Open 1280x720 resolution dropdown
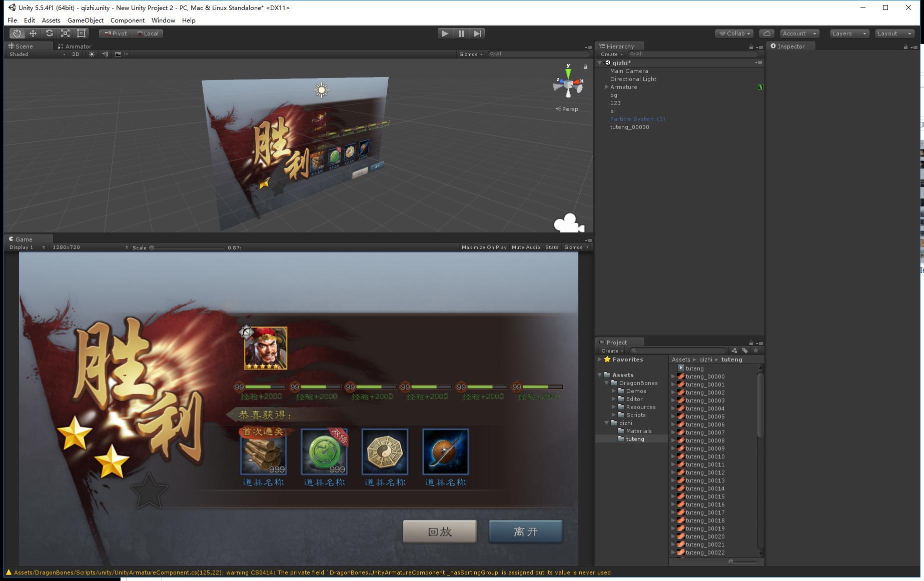Screen dimensions: 924x581 (x=90, y=247)
